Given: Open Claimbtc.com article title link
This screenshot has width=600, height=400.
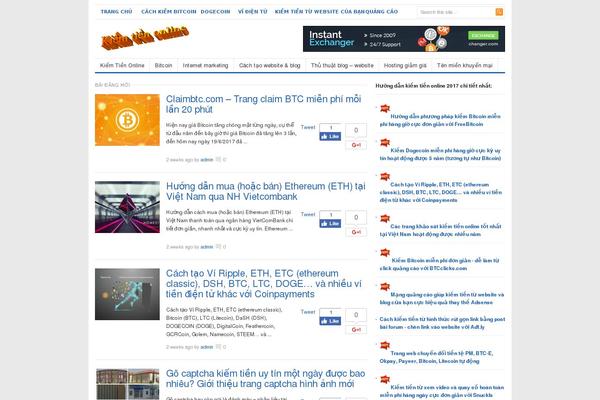Looking at the screenshot, I should pyautogui.click(x=263, y=104).
